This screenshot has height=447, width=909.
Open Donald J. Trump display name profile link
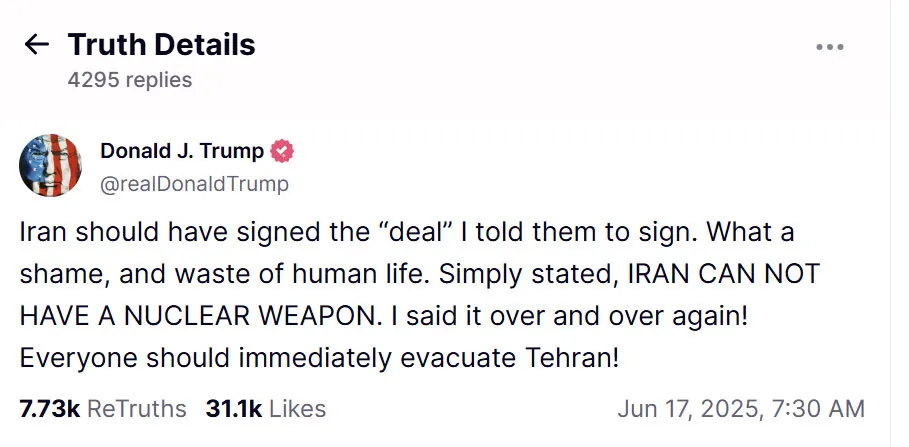point(182,151)
